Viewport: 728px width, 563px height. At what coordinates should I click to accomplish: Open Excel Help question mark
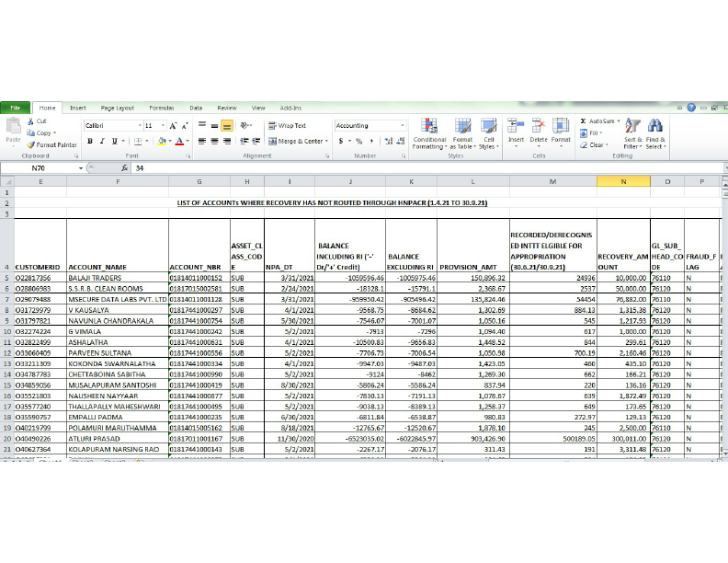(x=691, y=108)
